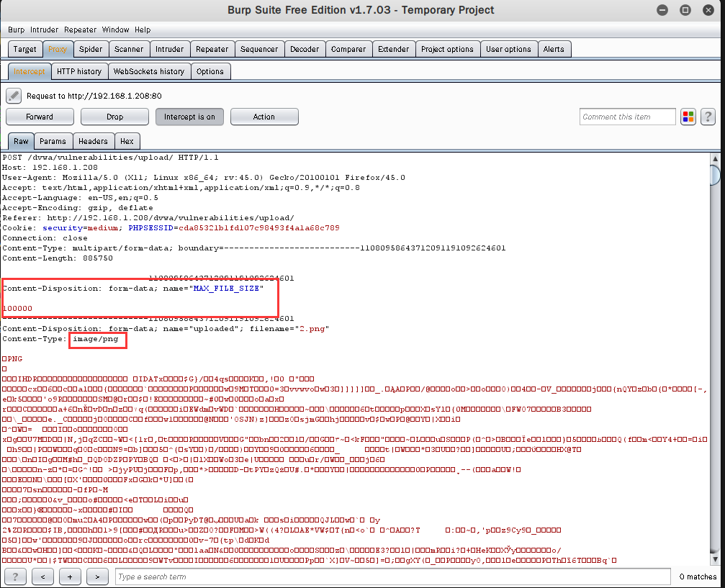
Task: Click the pencil edit target icon
Action: pos(14,96)
